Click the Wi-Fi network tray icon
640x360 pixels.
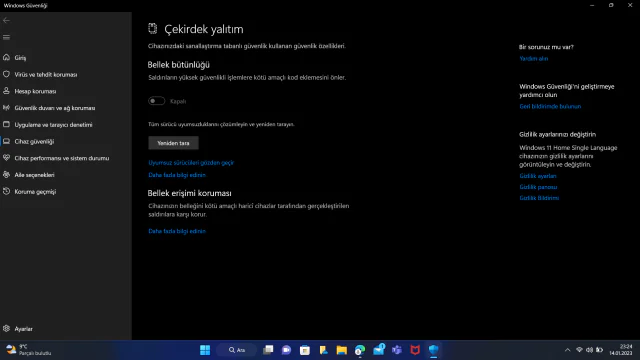coord(579,350)
